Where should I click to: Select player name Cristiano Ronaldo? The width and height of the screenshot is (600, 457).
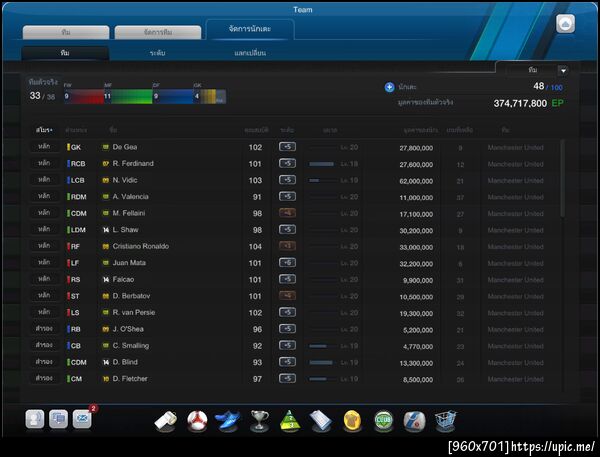point(140,246)
